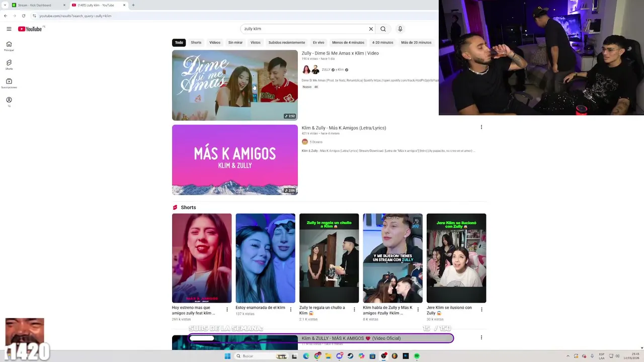Open Shorts from the left sidebar

9,65
